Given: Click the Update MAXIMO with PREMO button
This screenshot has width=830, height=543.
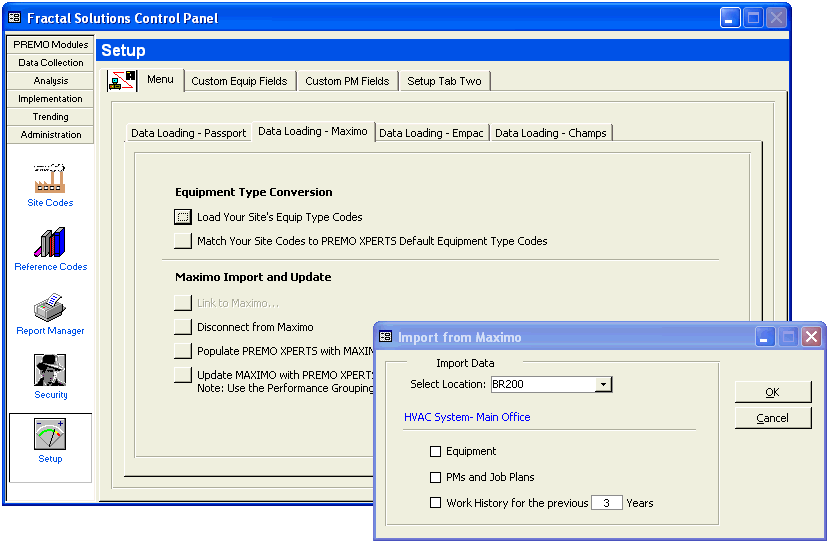Looking at the screenshot, I should coord(183,375).
